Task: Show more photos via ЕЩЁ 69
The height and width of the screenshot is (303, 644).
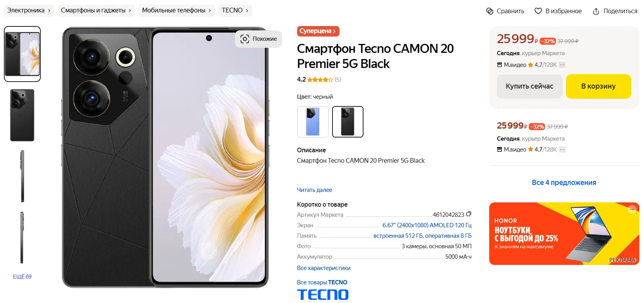Action: (22, 277)
